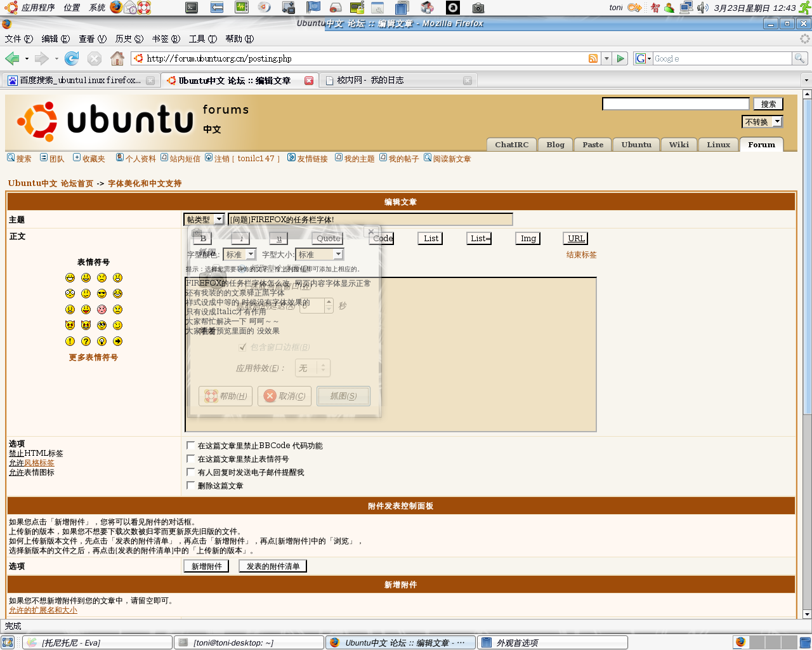Click the Firefox icon in bottom right tray

(740, 642)
